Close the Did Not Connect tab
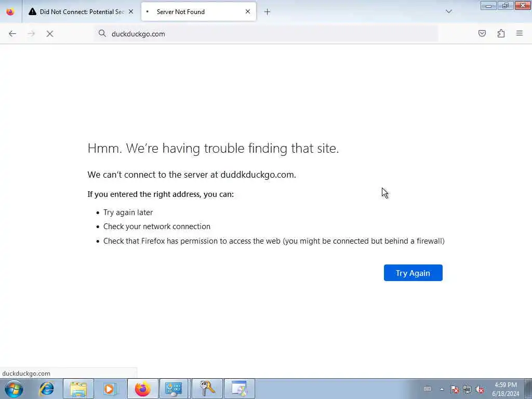This screenshot has width=532, height=399. pos(131,11)
